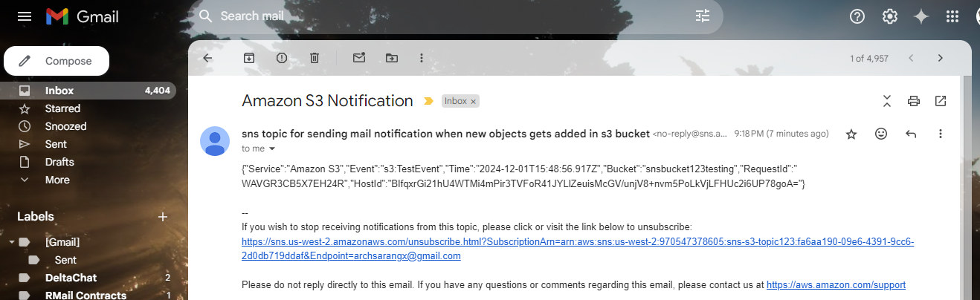The image size is (980, 300).
Task: Archive this email using the archive icon
Action: pos(248,58)
